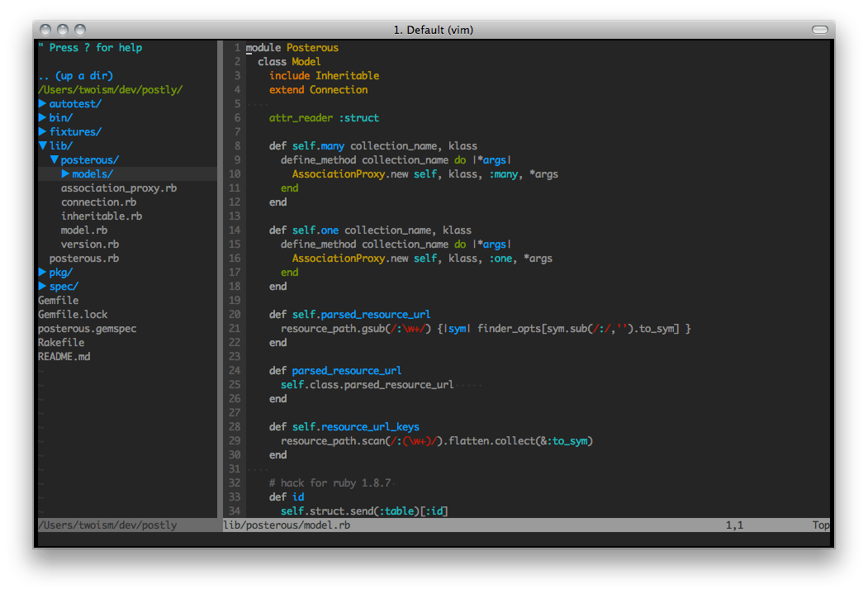The height and width of the screenshot is (594, 868).
Task: Open version.rb file
Action: click(x=90, y=245)
